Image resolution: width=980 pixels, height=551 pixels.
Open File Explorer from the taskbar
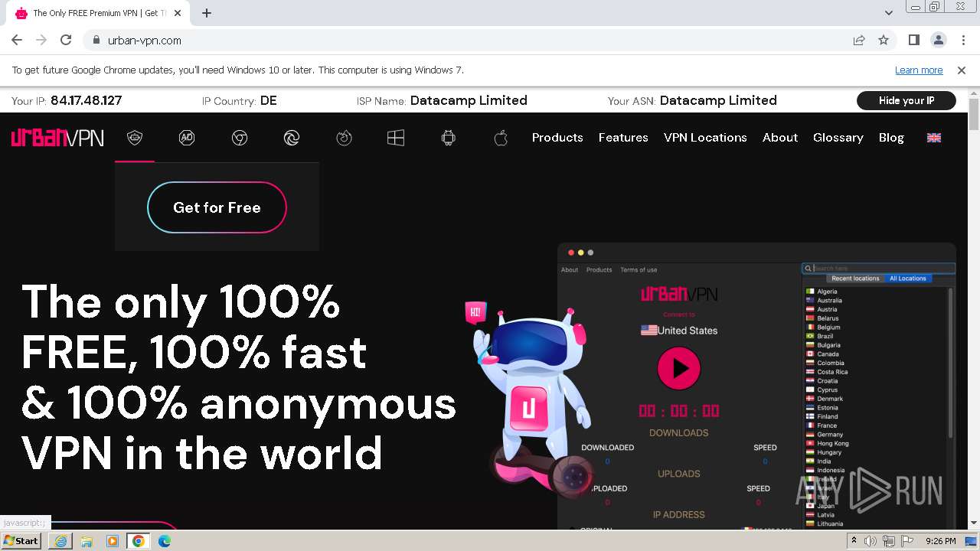pos(87,541)
